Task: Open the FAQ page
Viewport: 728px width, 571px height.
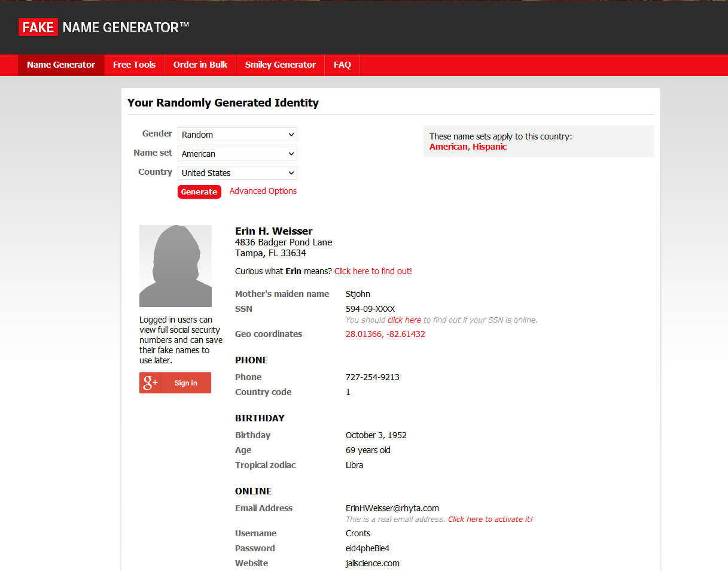Action: tap(342, 65)
